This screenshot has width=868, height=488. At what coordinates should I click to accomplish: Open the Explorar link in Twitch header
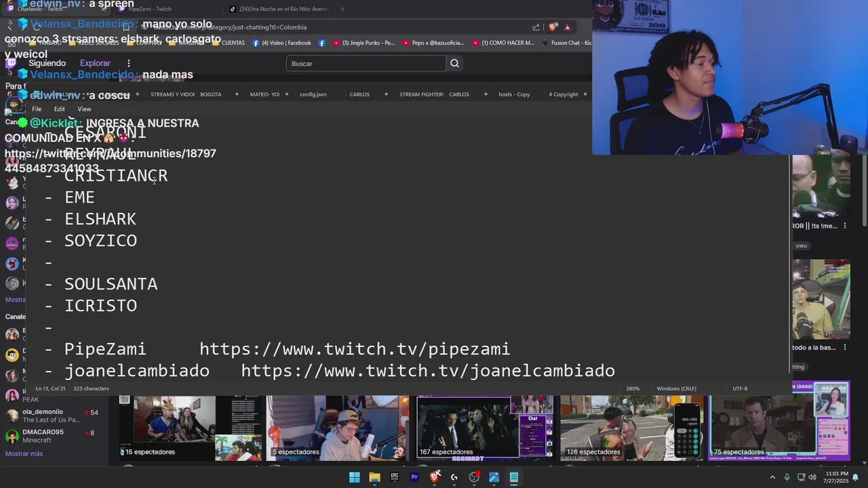95,63
